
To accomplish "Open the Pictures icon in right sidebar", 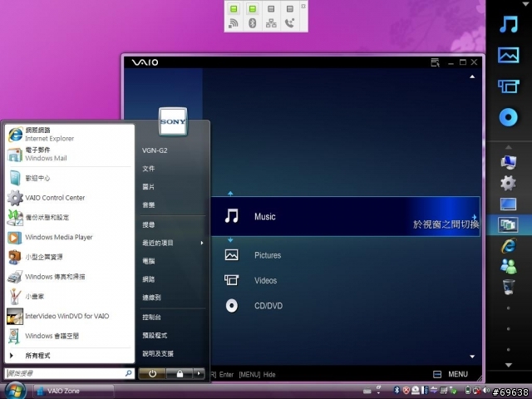I will click(508, 56).
